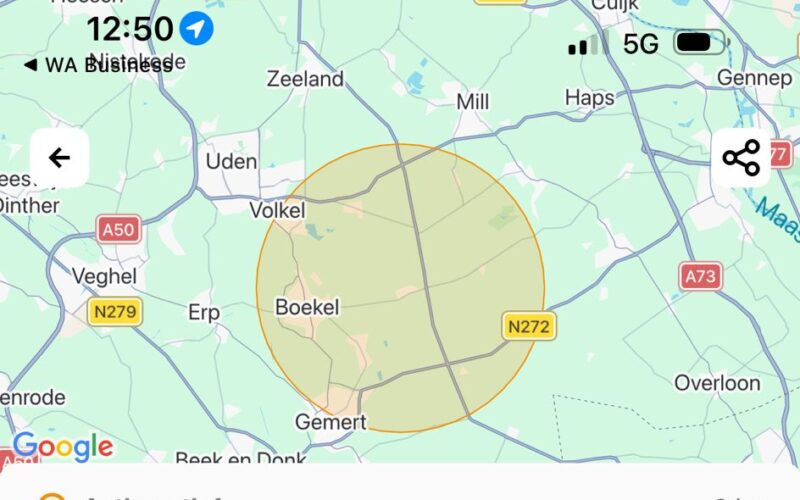Screen dimensions: 800x500
Task: Tap the Zeeland town label
Action: coord(305,79)
